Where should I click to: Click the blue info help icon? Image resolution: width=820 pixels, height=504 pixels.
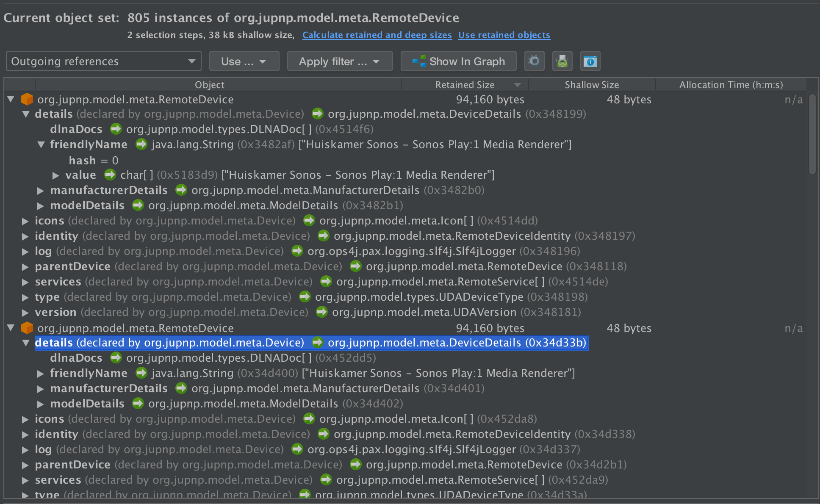(590, 61)
